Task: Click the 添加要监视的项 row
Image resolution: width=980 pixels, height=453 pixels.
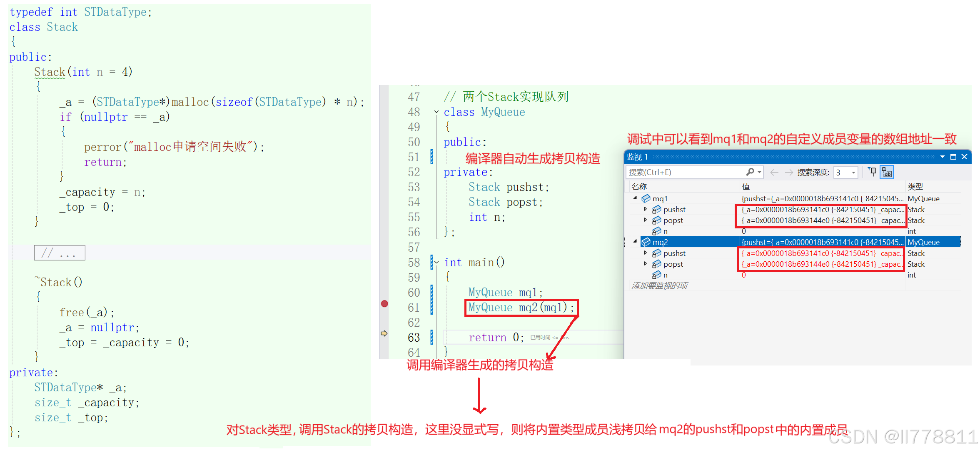Action: [660, 285]
